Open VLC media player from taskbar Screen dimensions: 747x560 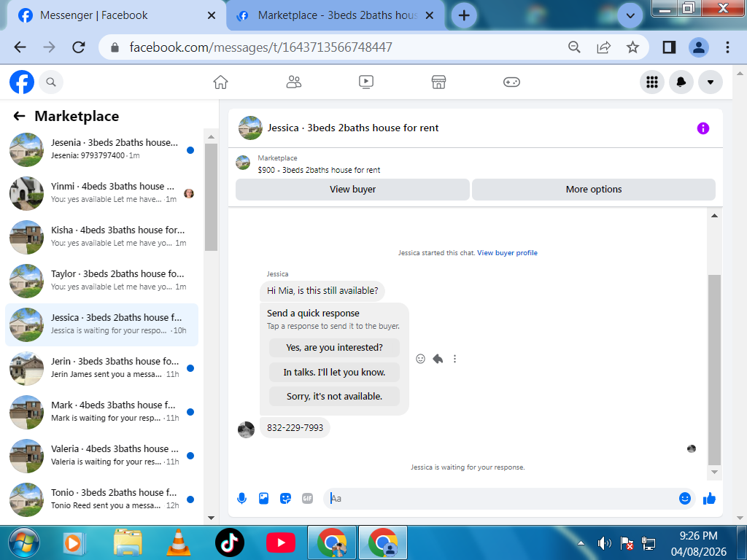tap(178, 542)
